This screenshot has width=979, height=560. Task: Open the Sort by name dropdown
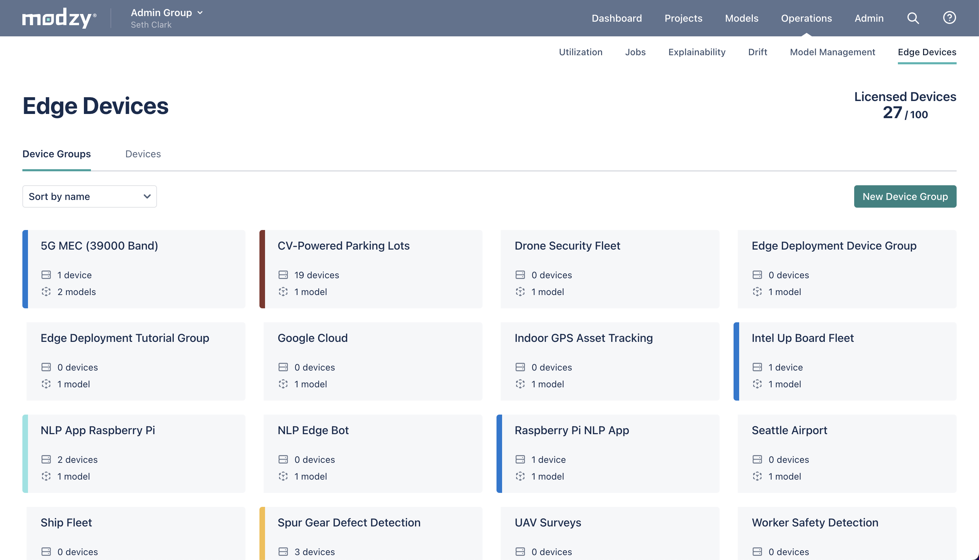[89, 196]
